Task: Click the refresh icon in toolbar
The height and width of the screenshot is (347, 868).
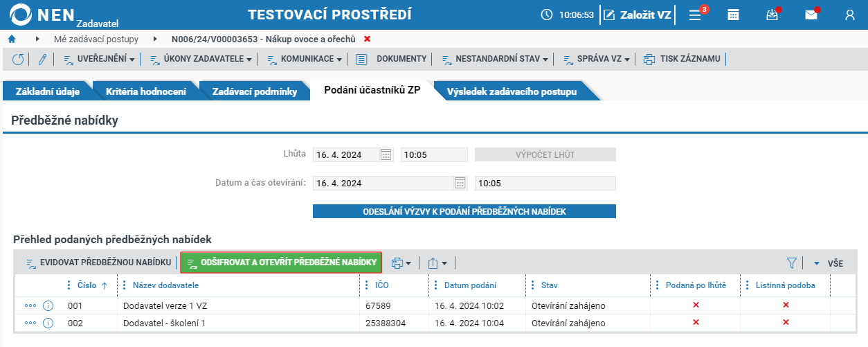Action: [x=18, y=60]
